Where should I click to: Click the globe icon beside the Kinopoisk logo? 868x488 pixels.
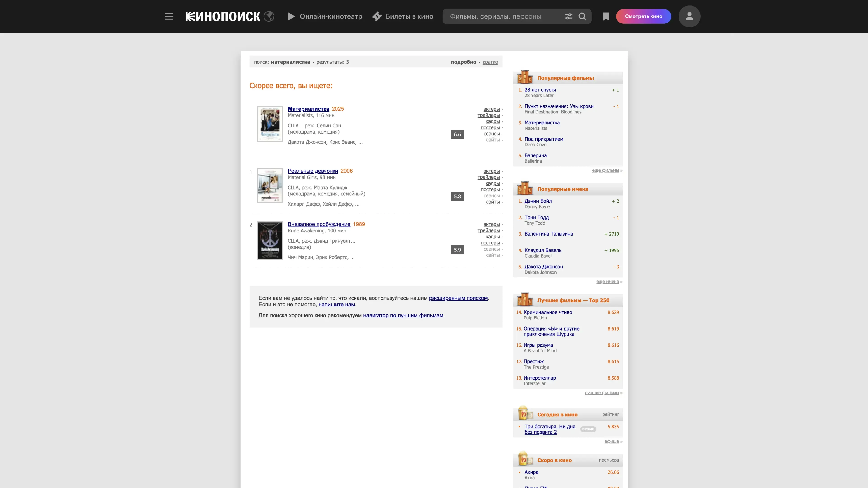269,16
